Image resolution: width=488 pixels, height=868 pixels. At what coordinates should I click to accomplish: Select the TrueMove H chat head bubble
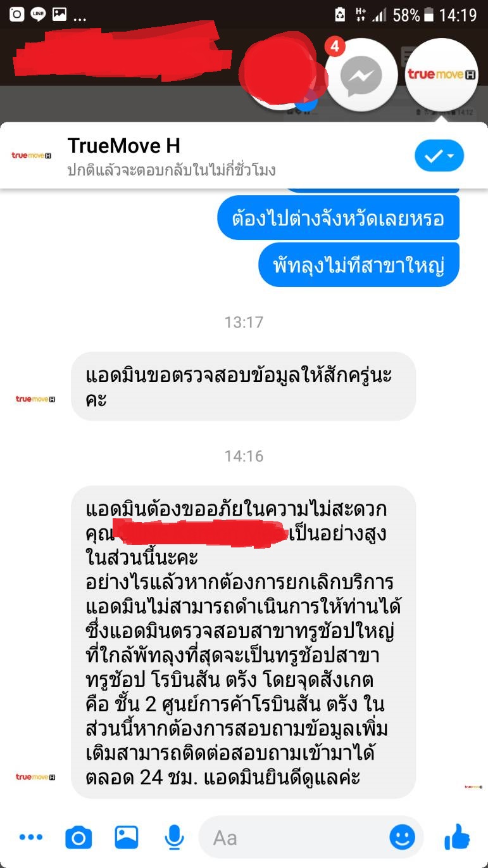[x=441, y=75]
